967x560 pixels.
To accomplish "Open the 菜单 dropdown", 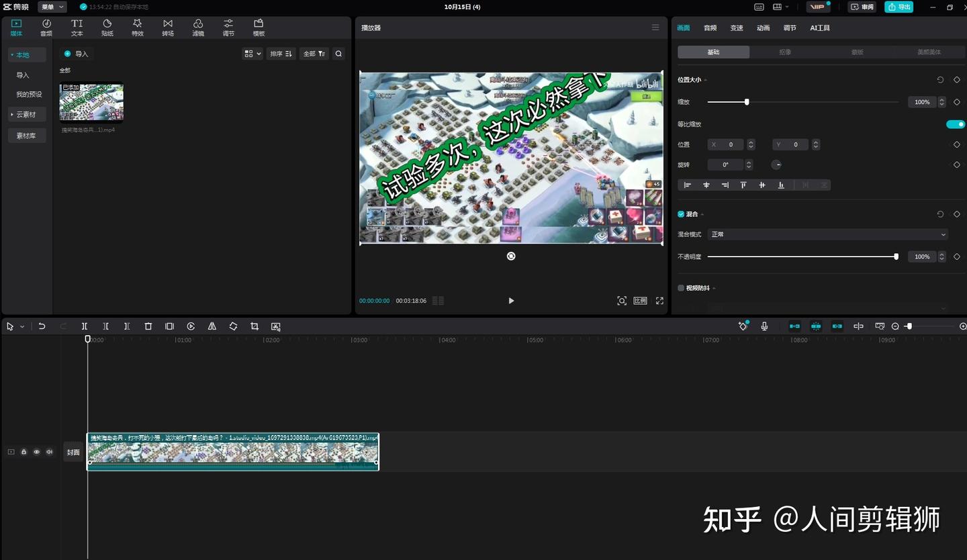I will coord(52,7).
